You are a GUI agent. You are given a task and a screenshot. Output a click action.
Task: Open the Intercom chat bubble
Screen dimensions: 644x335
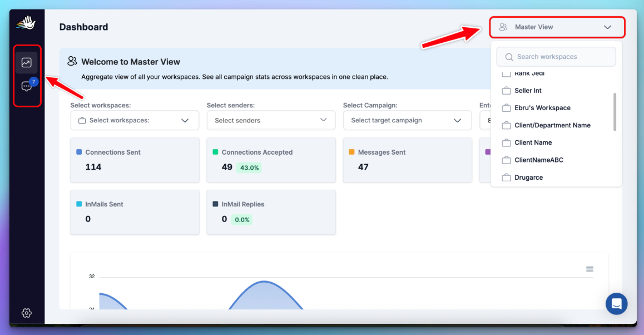click(616, 304)
